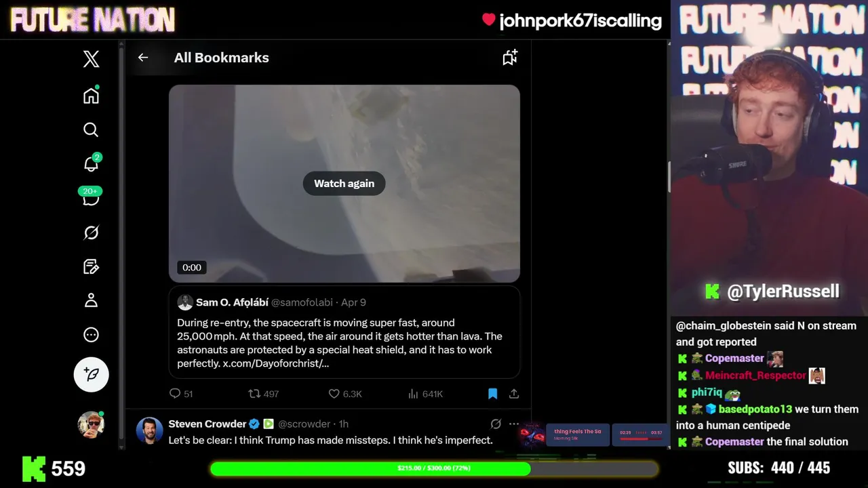Viewport: 868px width, 488px height.
Task: Click the All Bookmarks heading
Action: click(x=222, y=58)
